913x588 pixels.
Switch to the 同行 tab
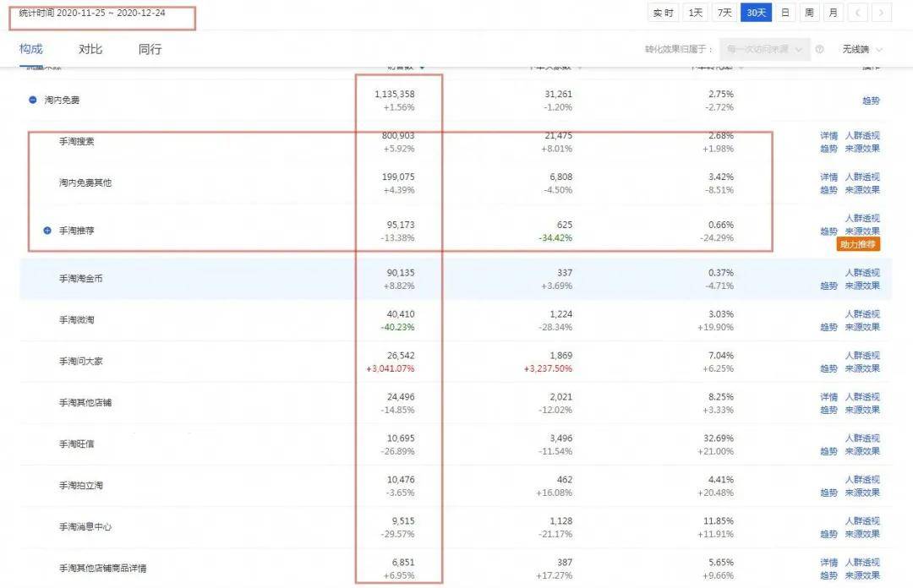[150, 49]
